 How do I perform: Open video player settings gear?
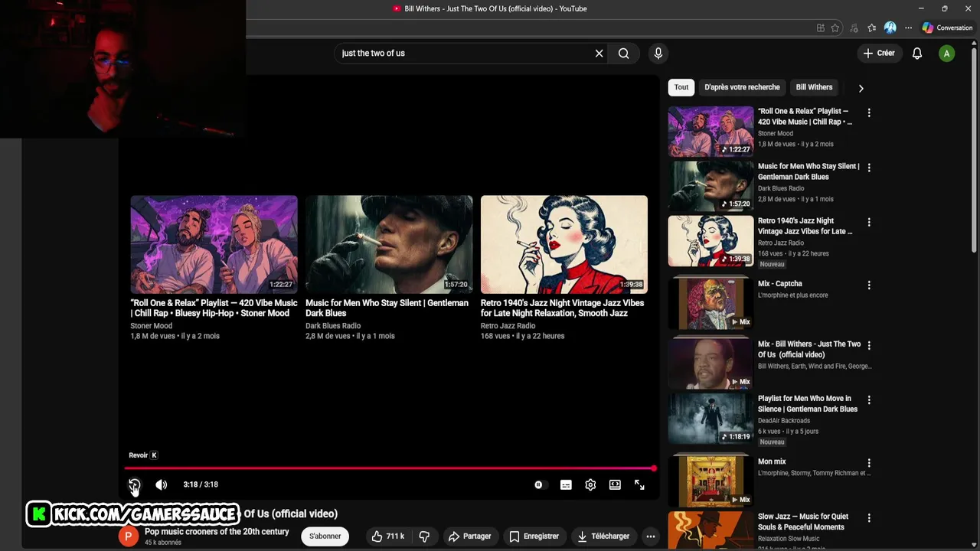pos(590,484)
